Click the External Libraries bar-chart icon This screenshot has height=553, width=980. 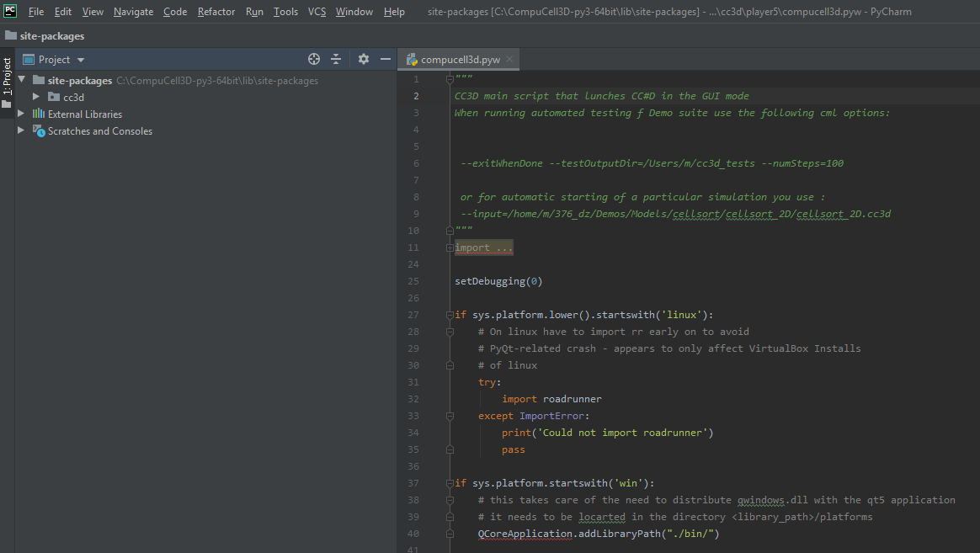(x=39, y=114)
